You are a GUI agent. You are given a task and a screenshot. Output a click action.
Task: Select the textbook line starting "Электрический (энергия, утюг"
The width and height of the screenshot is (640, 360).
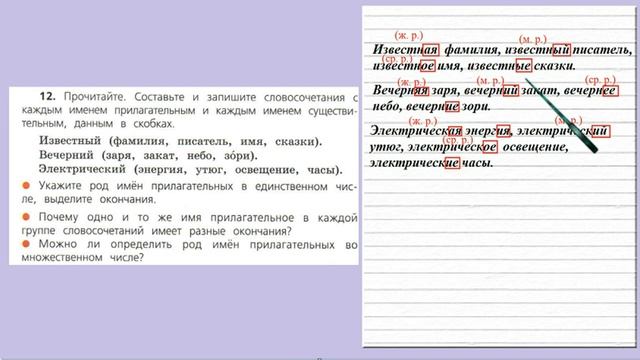(x=190, y=170)
